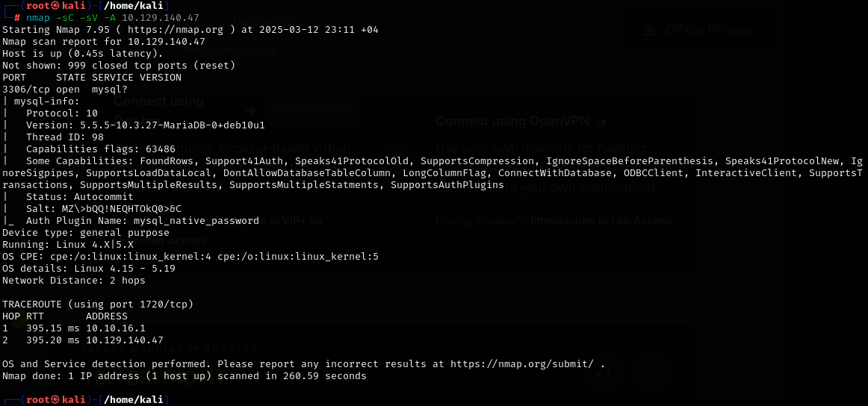Click the Connect using OpenVPN heading
Image resolution: width=868 pixels, height=406 pixels.
[512, 121]
